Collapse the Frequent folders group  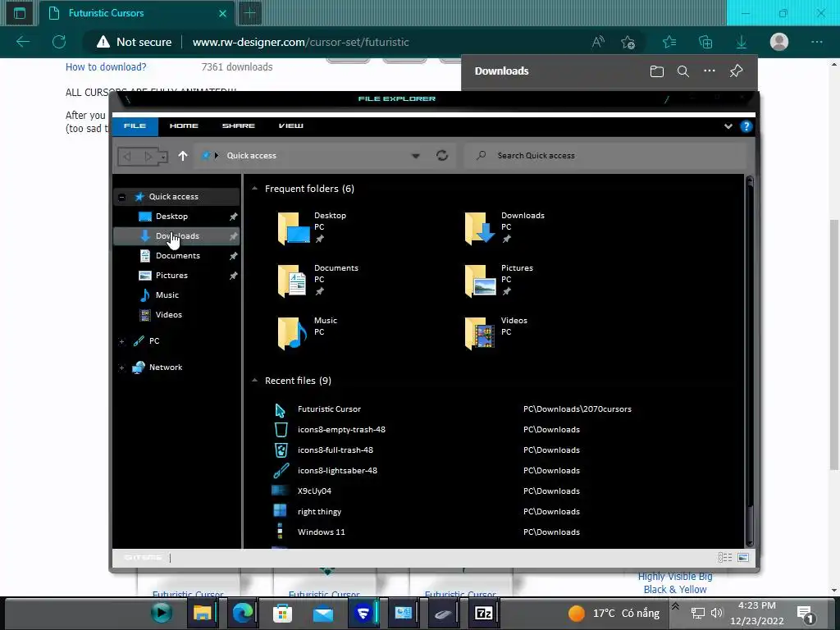255,189
